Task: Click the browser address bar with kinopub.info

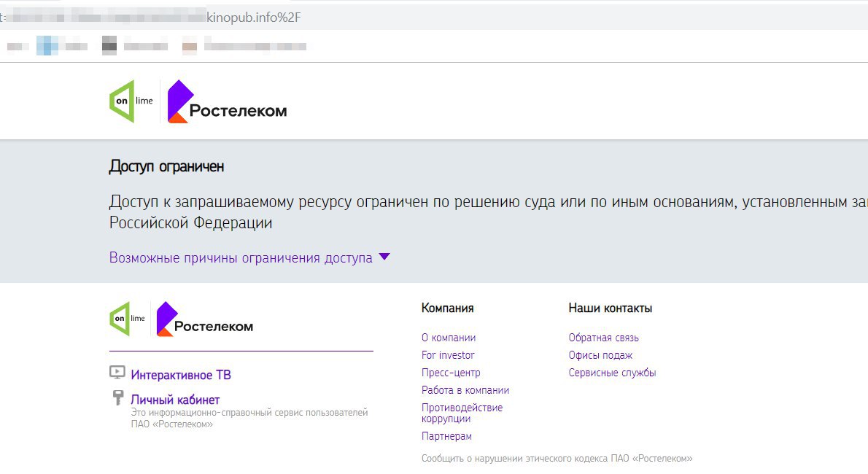Action: [x=434, y=18]
